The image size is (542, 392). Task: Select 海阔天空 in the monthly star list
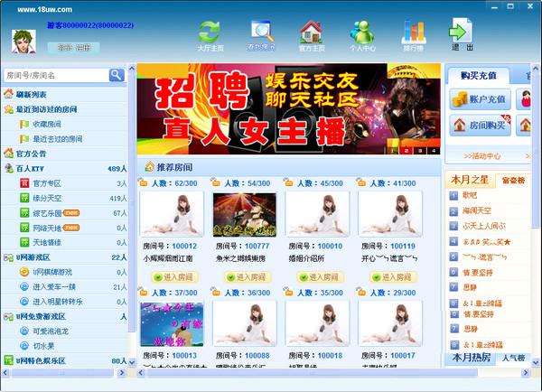point(477,210)
